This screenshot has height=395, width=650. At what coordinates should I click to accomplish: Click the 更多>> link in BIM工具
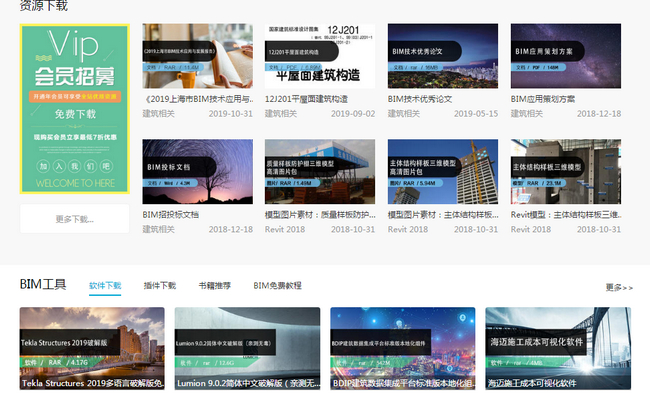coord(619,287)
